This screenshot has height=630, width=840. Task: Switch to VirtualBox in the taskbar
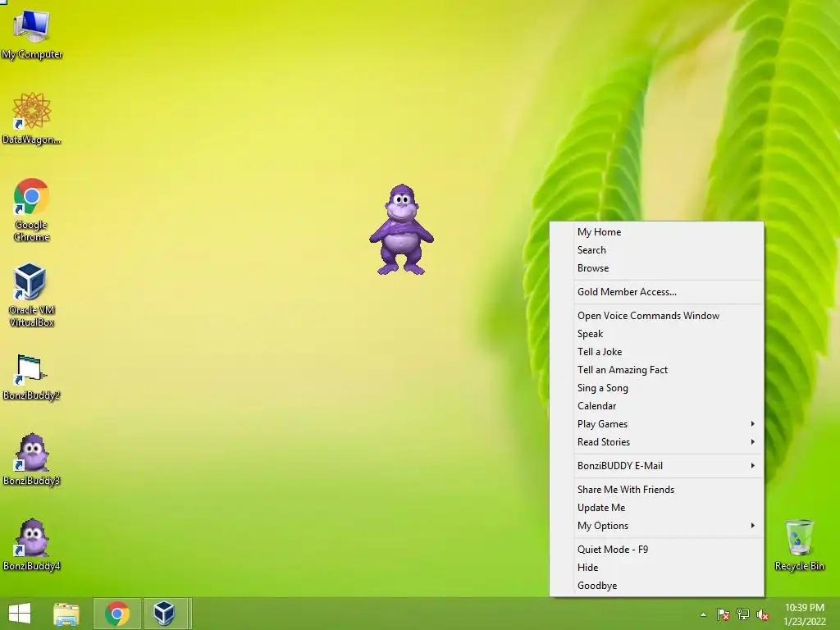[x=164, y=614]
